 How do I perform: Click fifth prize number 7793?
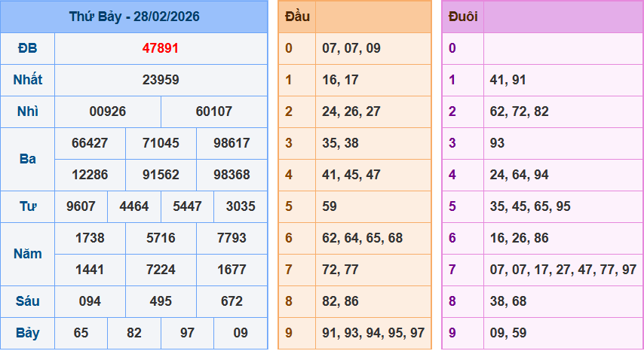(232, 238)
